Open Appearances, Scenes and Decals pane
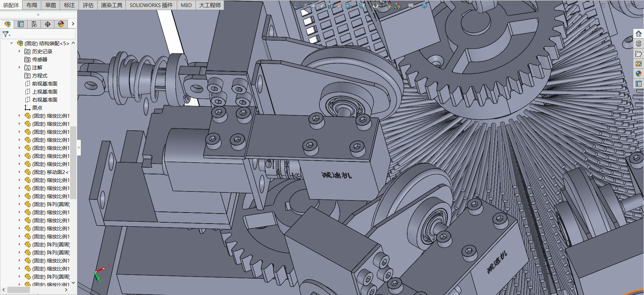644x295 pixels. (x=639, y=73)
